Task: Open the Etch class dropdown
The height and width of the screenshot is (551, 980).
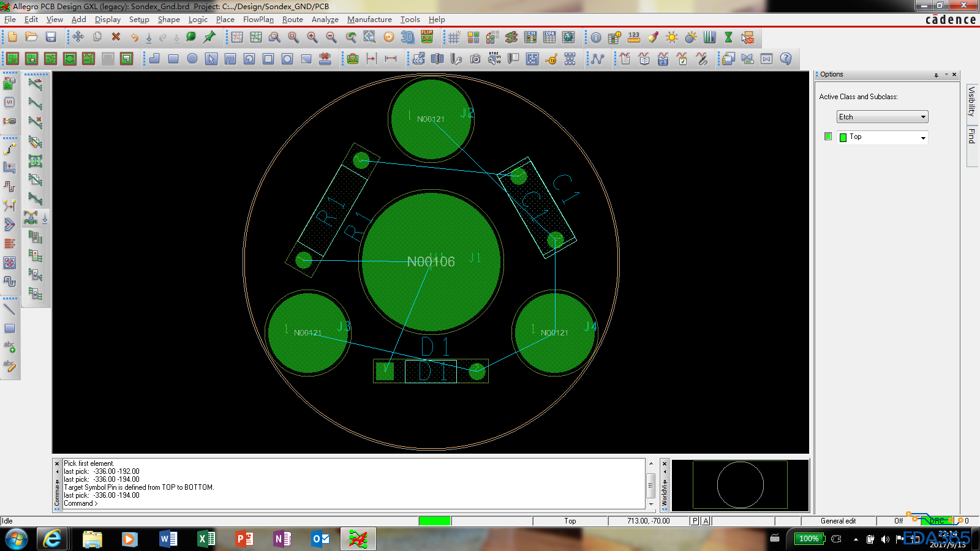Action: pyautogui.click(x=883, y=117)
